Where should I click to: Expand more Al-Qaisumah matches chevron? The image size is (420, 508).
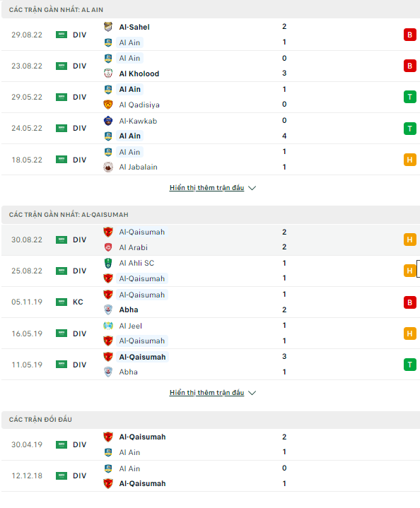pyautogui.click(x=252, y=393)
